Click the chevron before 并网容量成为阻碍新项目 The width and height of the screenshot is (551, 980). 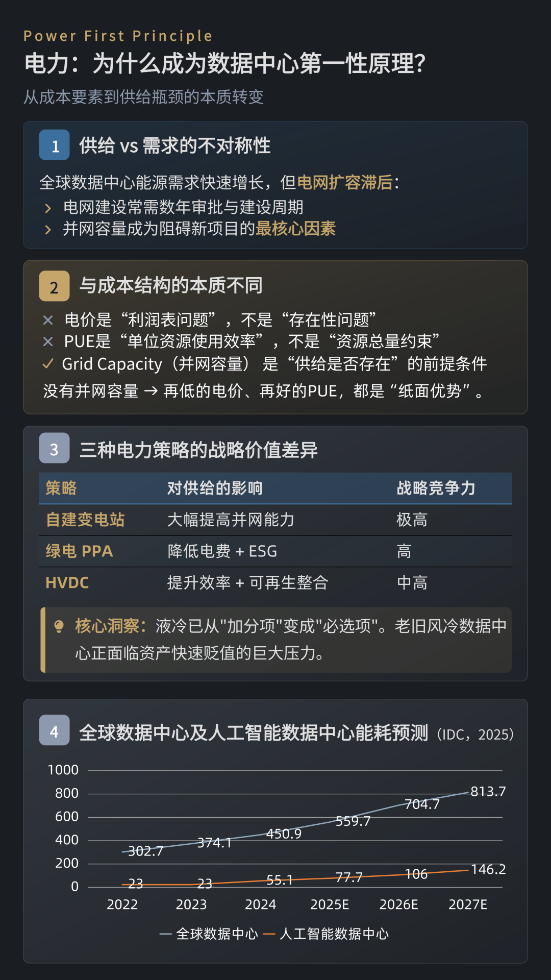pos(48,230)
